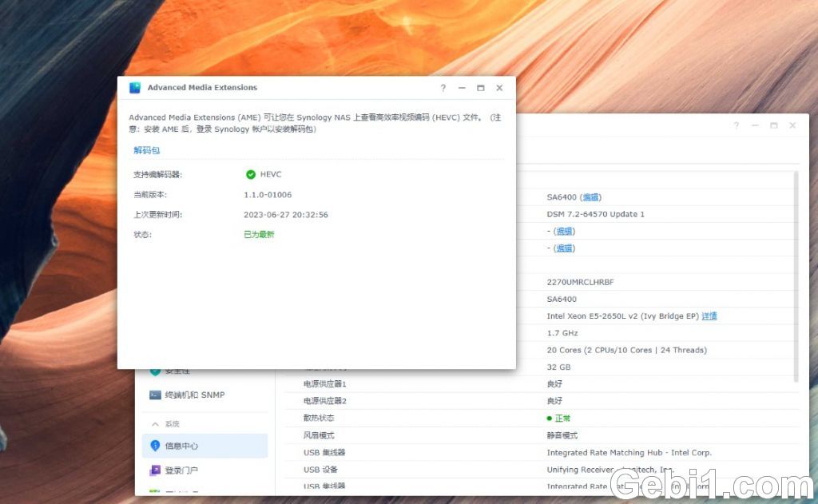Click serial number 2270UMRCLHRBF
The image size is (818, 504).
tap(580, 282)
